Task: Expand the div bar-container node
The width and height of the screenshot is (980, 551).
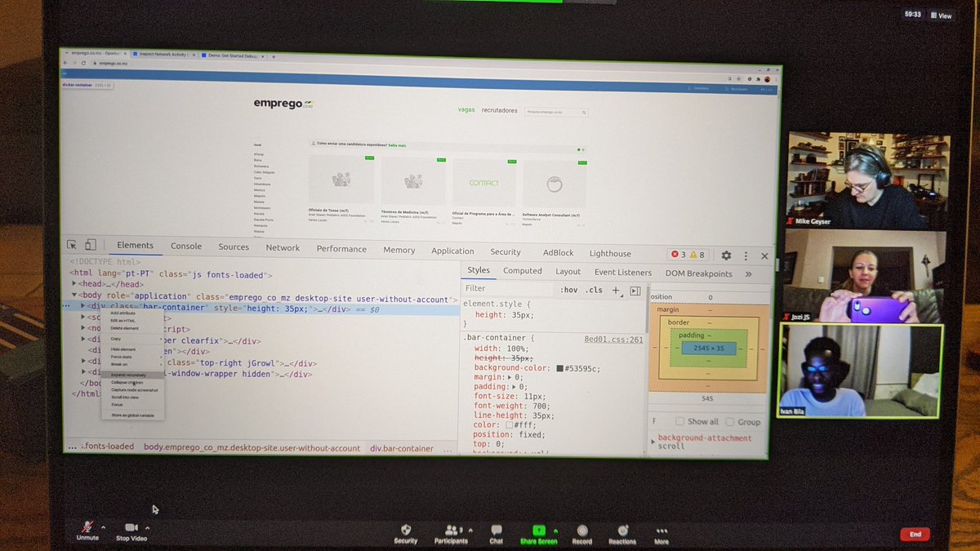Action: point(83,306)
